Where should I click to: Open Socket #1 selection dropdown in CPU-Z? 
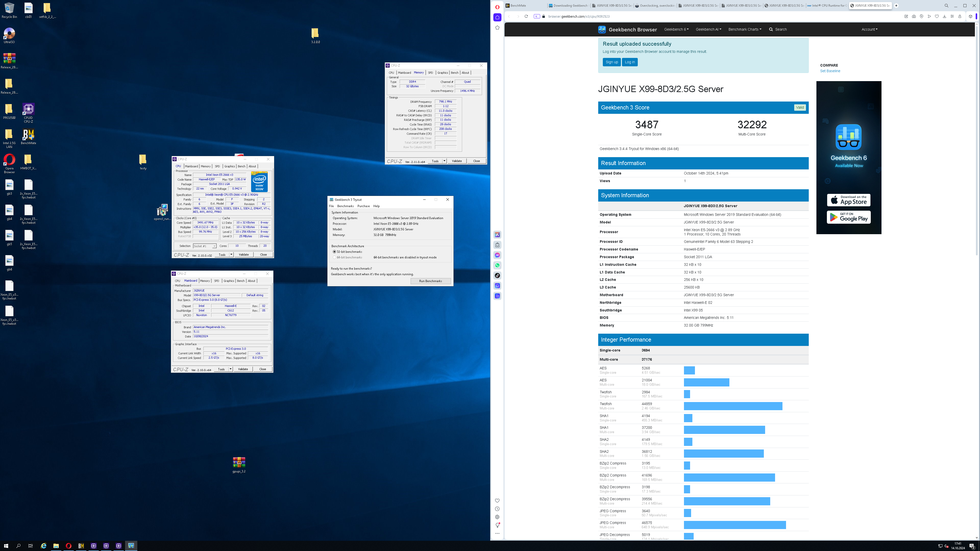click(205, 246)
